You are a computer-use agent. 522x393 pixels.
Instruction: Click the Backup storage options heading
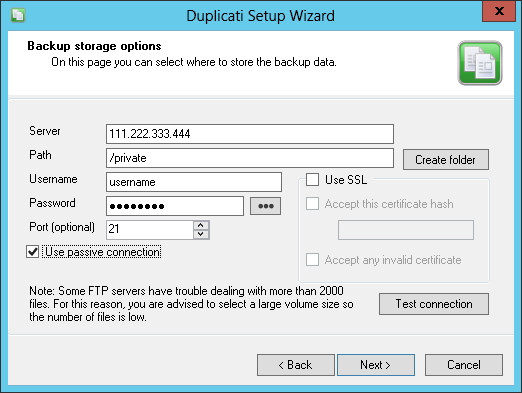click(x=94, y=46)
